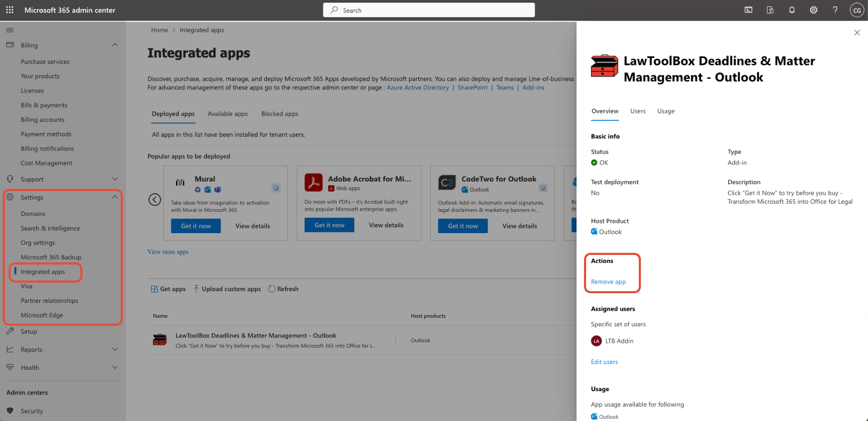Click the Name column header
The image size is (868, 421).
160,316
